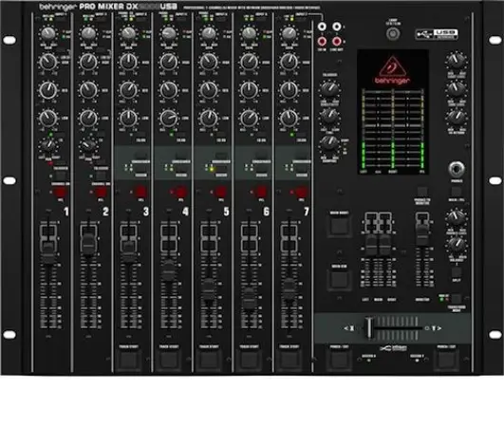Toggle the Split button

pyautogui.click(x=457, y=272)
